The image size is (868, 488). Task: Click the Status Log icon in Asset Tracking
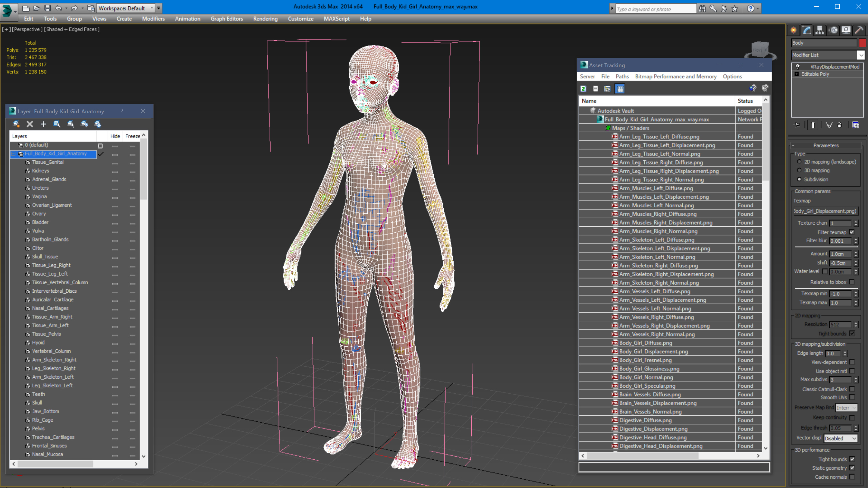pyautogui.click(x=596, y=89)
